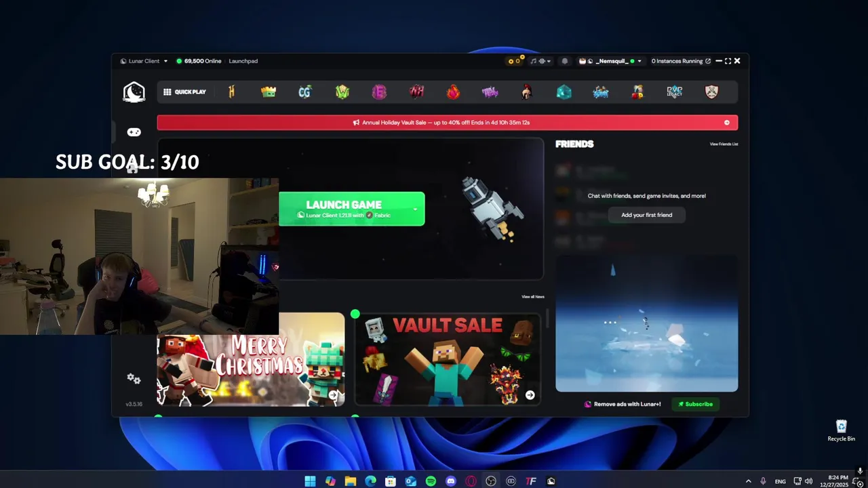Select the purple graffiti text server icon
This screenshot has width=868, height=488.
coord(490,92)
